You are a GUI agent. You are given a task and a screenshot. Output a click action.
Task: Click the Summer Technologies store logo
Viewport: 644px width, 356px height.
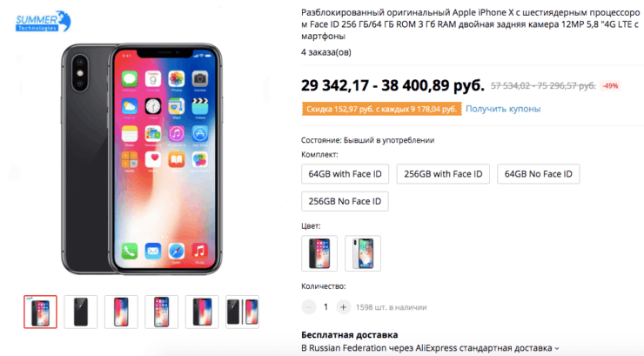pyautogui.click(x=44, y=22)
